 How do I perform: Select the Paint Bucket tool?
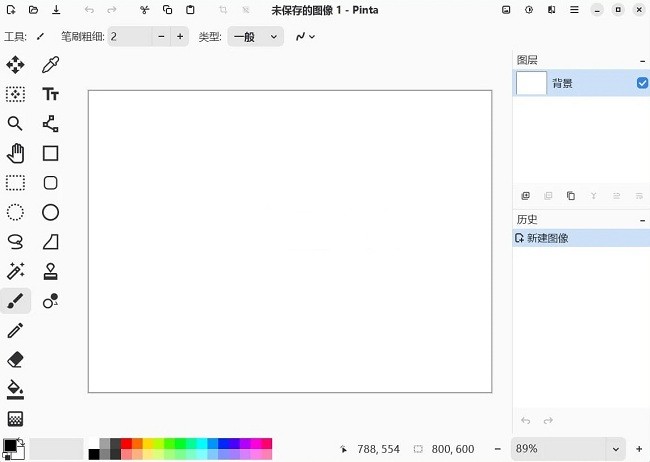click(15, 389)
